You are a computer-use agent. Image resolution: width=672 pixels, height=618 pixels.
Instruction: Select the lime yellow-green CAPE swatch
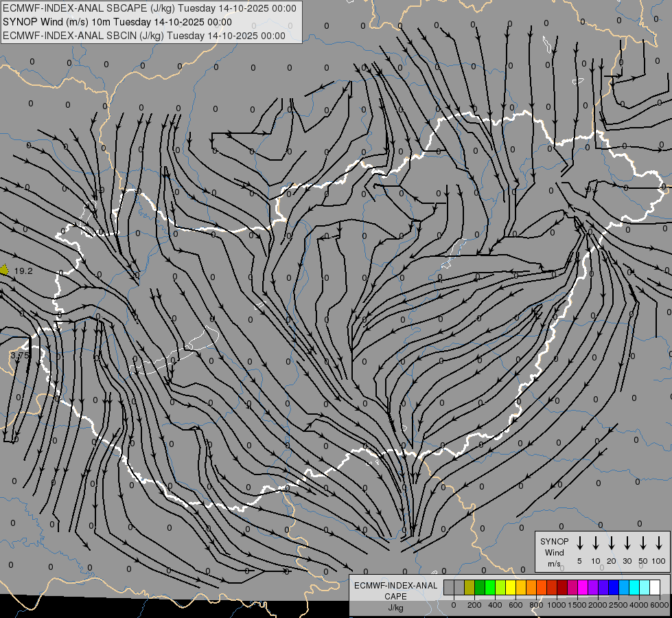pyautogui.click(x=500, y=587)
